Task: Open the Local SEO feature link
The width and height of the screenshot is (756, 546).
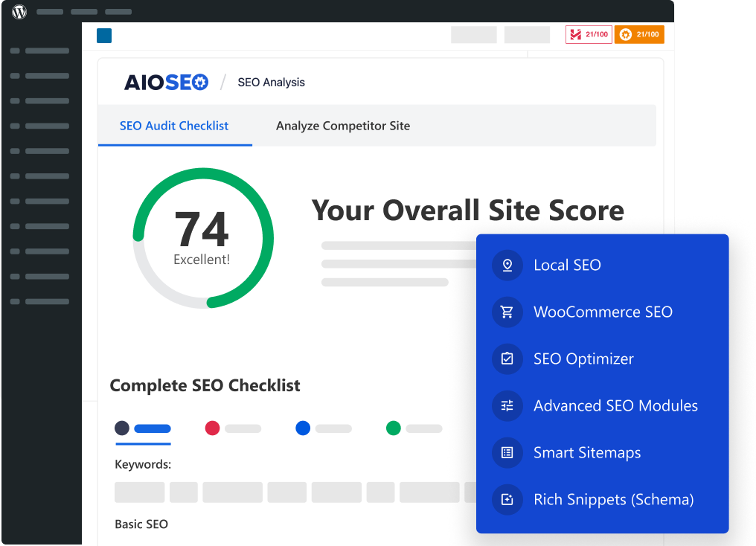Action: point(567,266)
